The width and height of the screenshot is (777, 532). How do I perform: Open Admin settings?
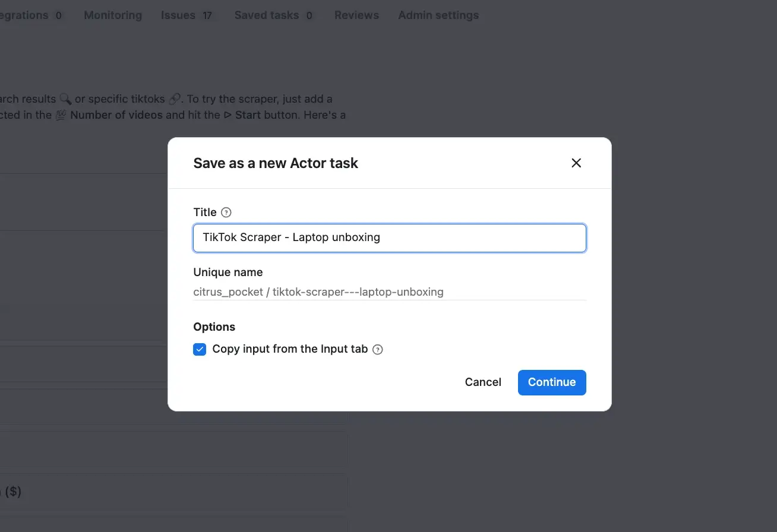click(438, 15)
